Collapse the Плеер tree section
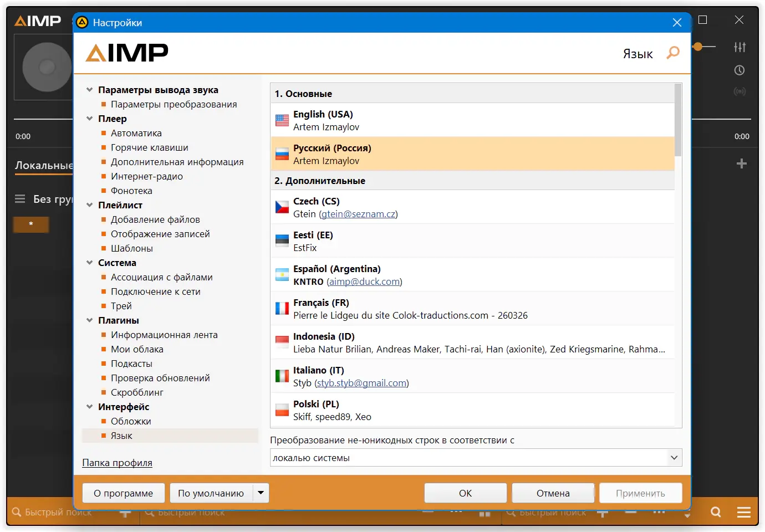 coord(89,119)
